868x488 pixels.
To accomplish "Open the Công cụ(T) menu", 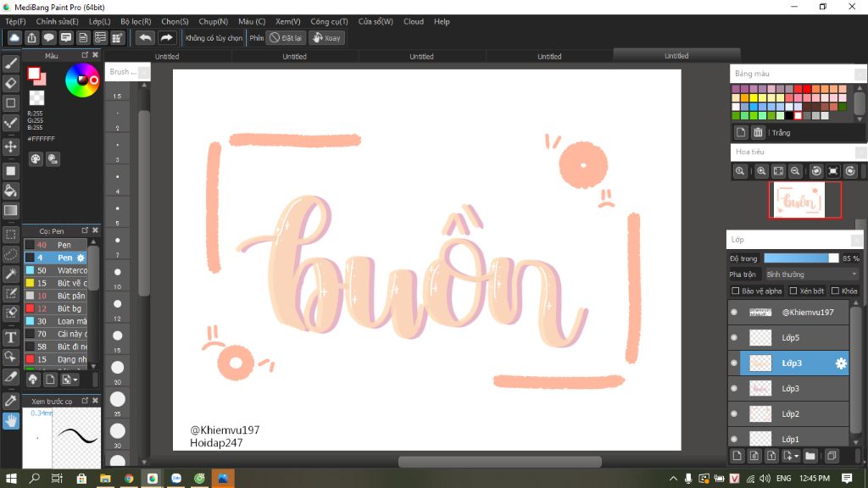I will pos(329,21).
